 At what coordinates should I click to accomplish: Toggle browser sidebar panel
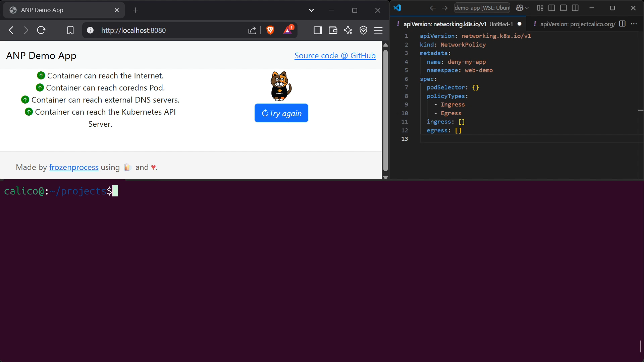point(318,31)
